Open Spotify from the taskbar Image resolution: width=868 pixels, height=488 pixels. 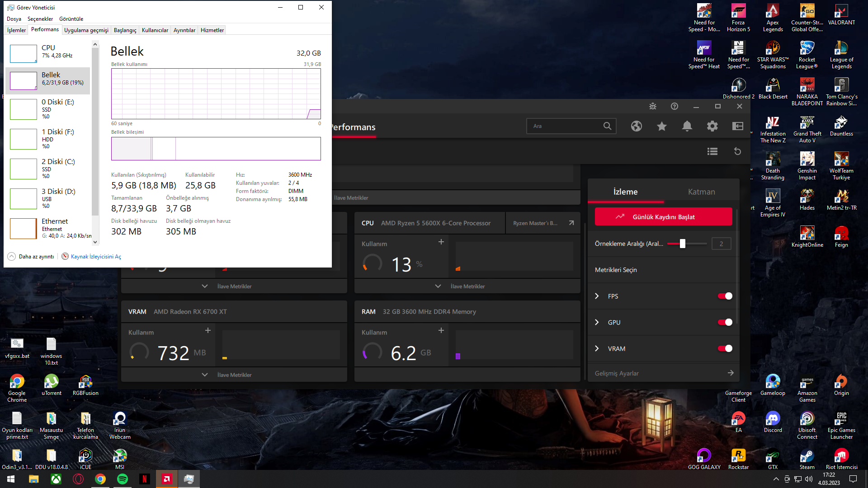(123, 479)
